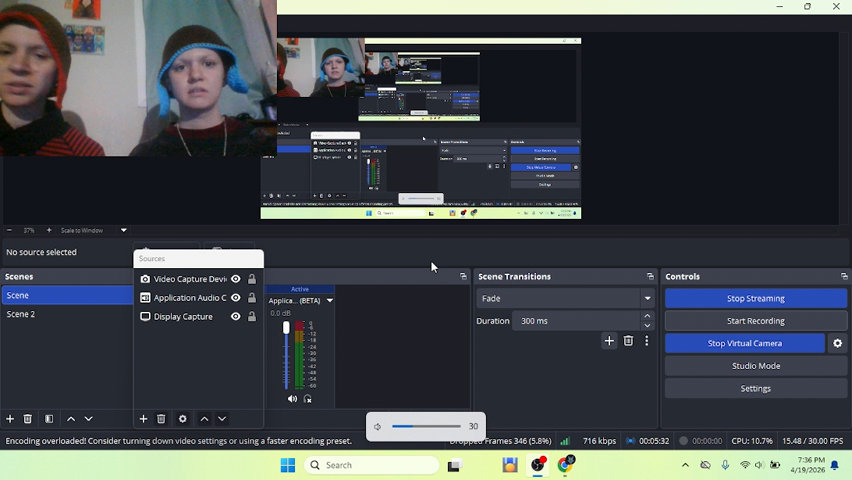Open scene filters icon in Scenes panel
The image size is (852, 480).
tap(49, 419)
